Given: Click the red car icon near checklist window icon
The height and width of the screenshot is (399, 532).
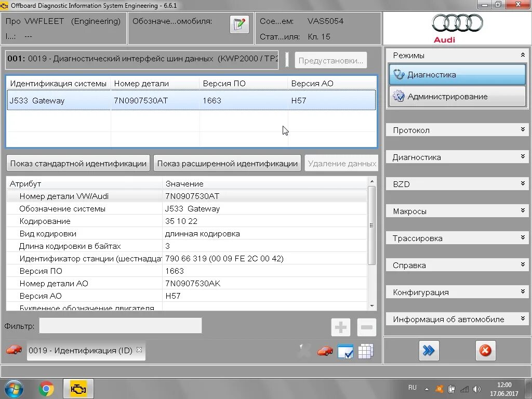Looking at the screenshot, I should tap(325, 351).
